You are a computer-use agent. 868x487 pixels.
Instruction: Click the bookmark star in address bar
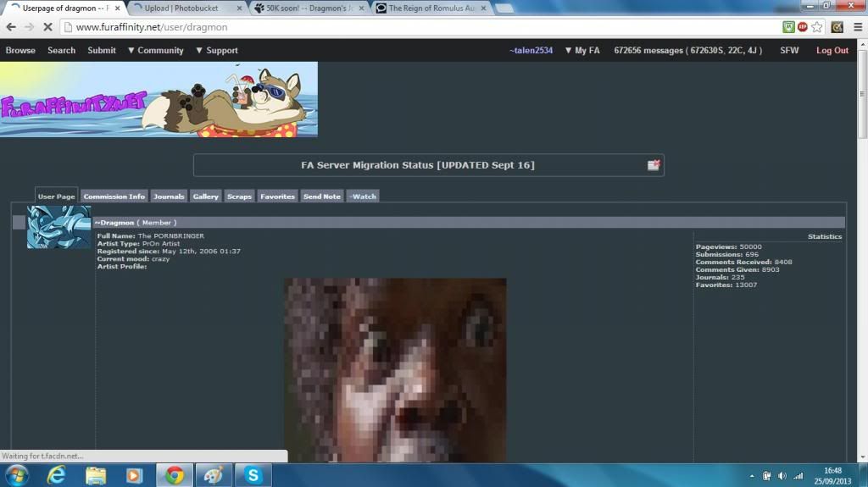click(x=817, y=27)
